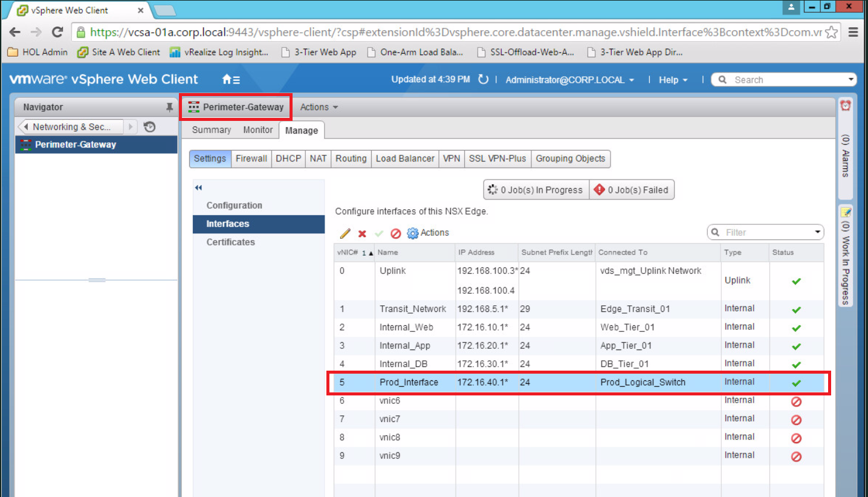Expand the Filter box dropdown arrow
The image size is (868, 497).
coord(818,232)
